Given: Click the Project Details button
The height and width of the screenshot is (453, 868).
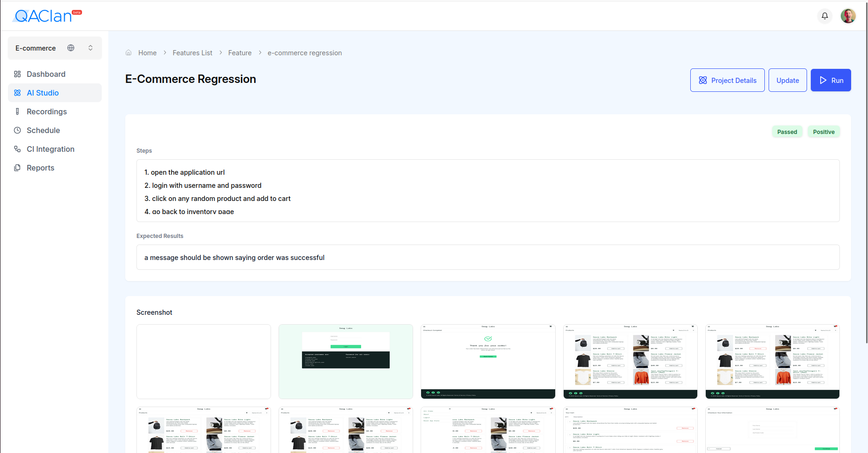Looking at the screenshot, I should [x=727, y=80].
